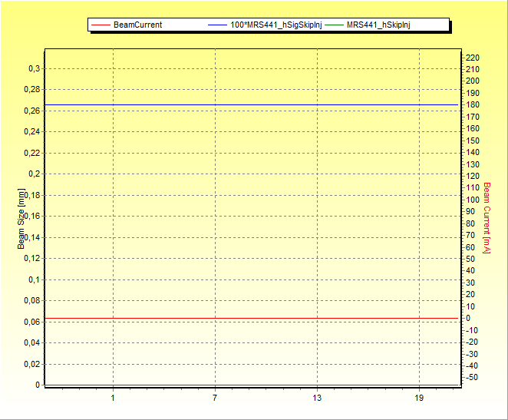Click the Beam Size [mm] axis title
The width and height of the screenshot is (508, 420).
21,219
